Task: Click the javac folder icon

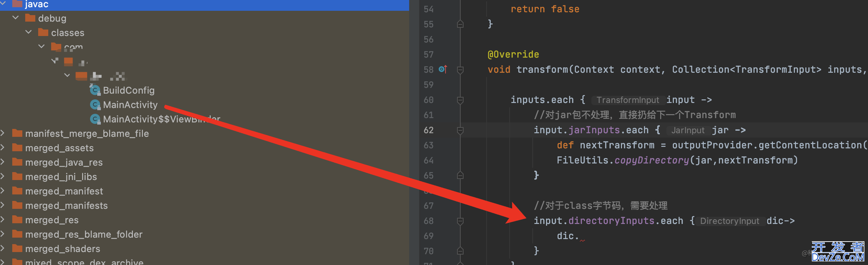Action: click(x=17, y=4)
